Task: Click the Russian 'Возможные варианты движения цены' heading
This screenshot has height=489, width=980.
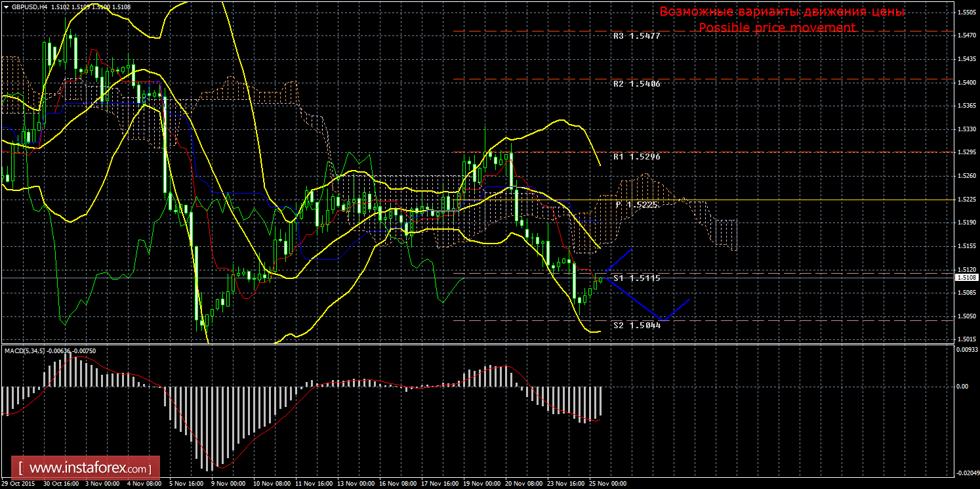Action: (x=782, y=12)
